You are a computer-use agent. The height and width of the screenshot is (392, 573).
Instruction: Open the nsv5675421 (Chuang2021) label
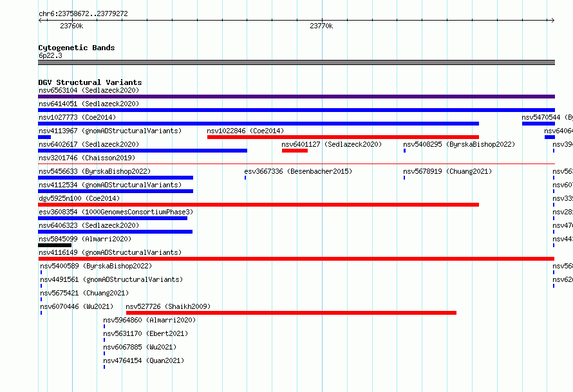[x=84, y=293]
